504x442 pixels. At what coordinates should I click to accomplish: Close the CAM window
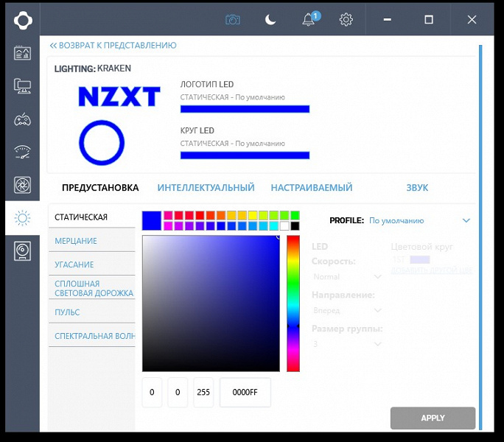pyautogui.click(x=472, y=20)
